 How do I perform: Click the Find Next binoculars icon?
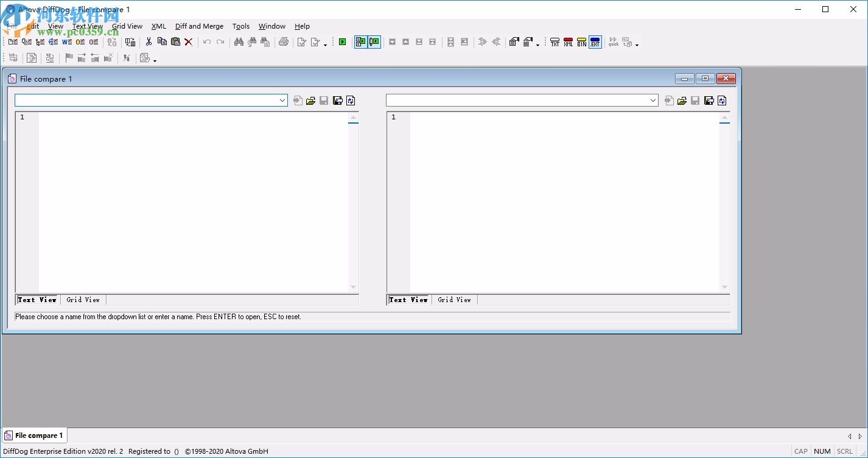tap(252, 42)
